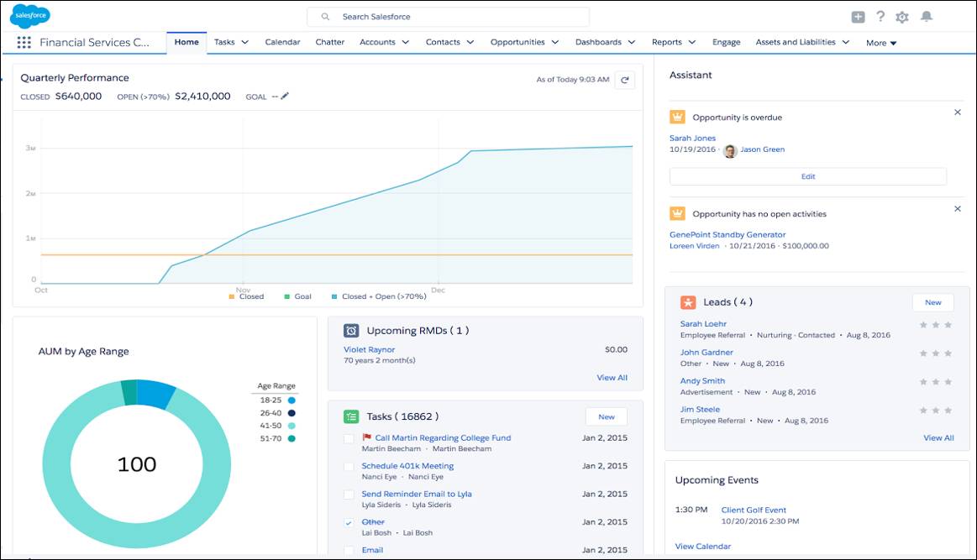Check the Email task checkbox
Screen dimensions: 977x560
[349, 551]
